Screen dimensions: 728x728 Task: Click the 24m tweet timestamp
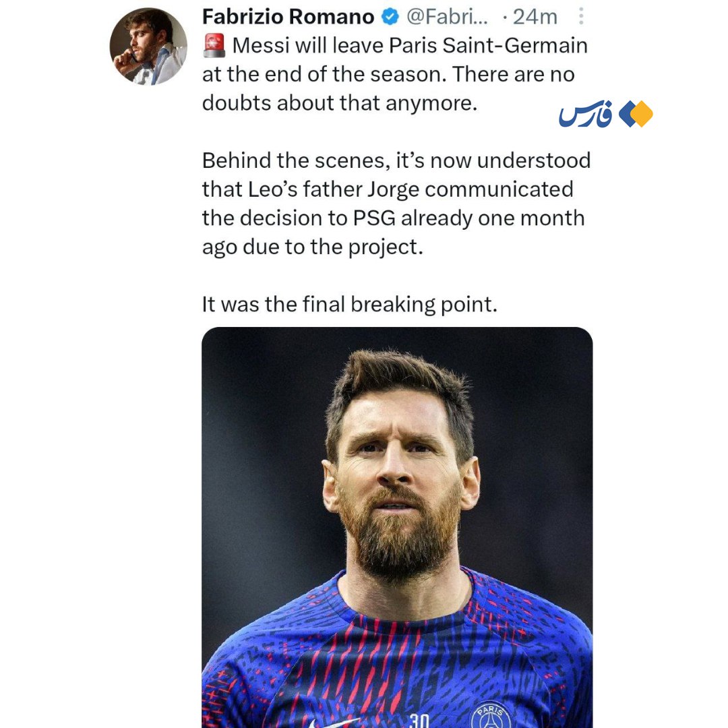pos(535,17)
